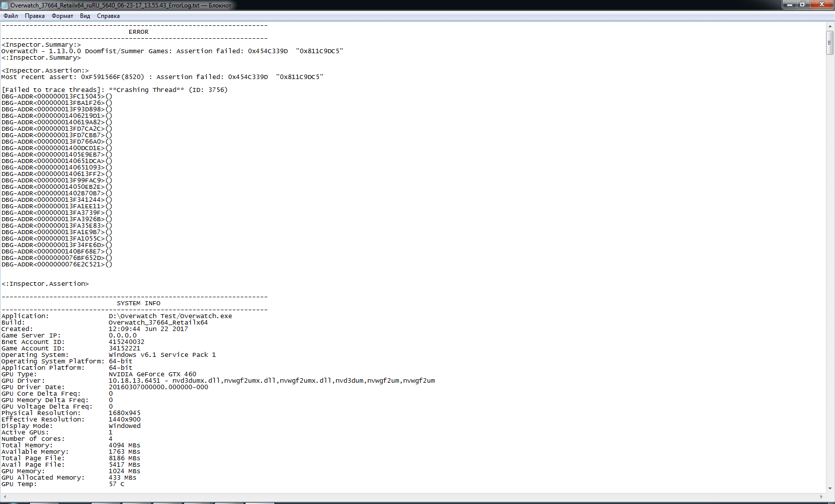Place the cursor on the SYSTEM INFO heading
This screenshot has width=835, height=504.
(138, 303)
